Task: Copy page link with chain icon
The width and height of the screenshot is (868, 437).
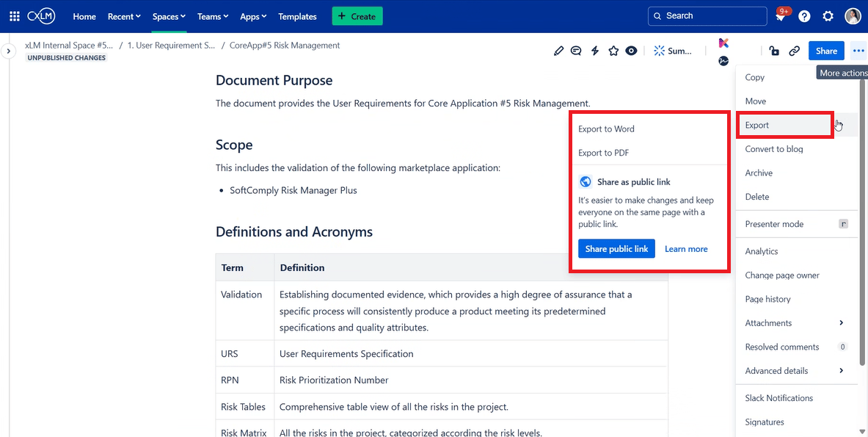Action: click(x=794, y=51)
